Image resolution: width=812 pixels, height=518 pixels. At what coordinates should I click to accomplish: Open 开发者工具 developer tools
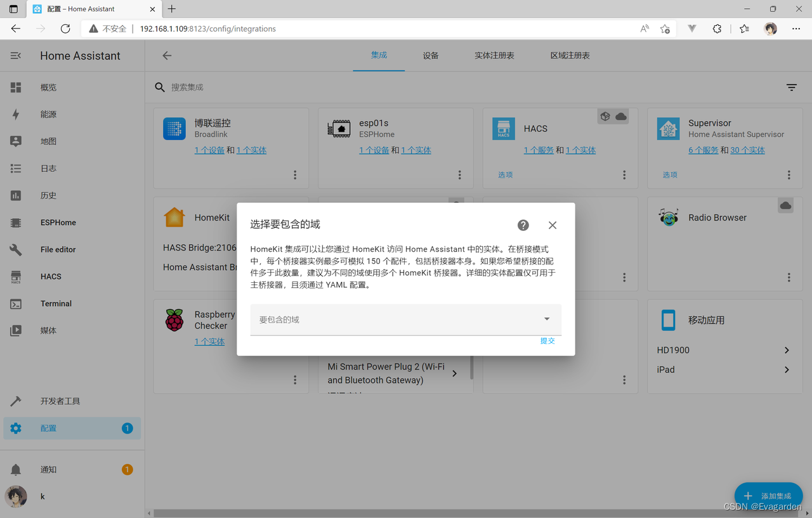coord(72,401)
